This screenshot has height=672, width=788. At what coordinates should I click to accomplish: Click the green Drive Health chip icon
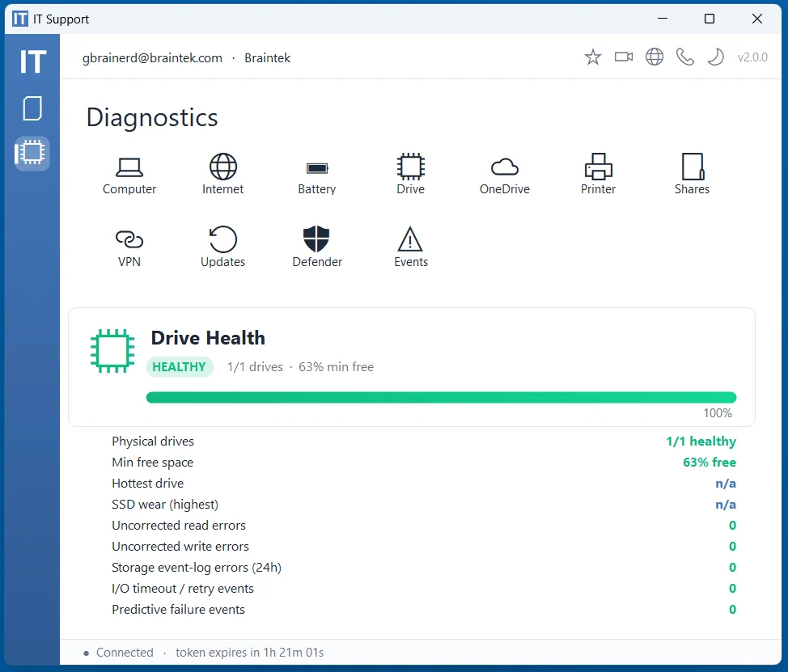coord(112,351)
